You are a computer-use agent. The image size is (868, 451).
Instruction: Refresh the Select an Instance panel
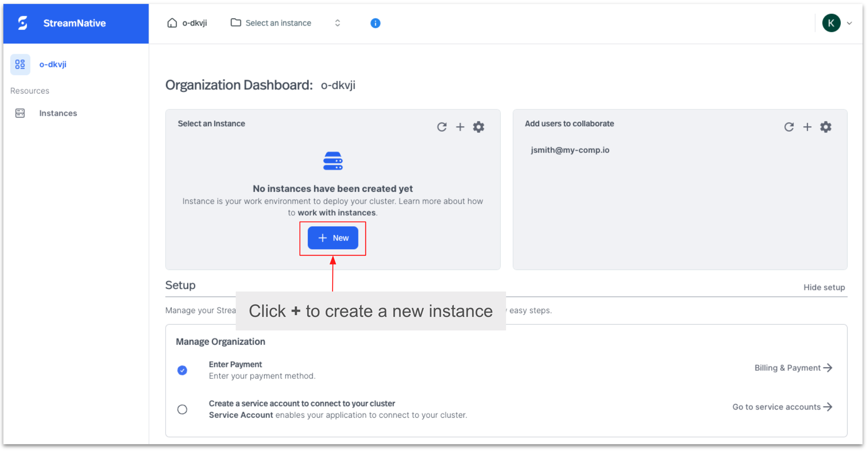click(x=442, y=127)
